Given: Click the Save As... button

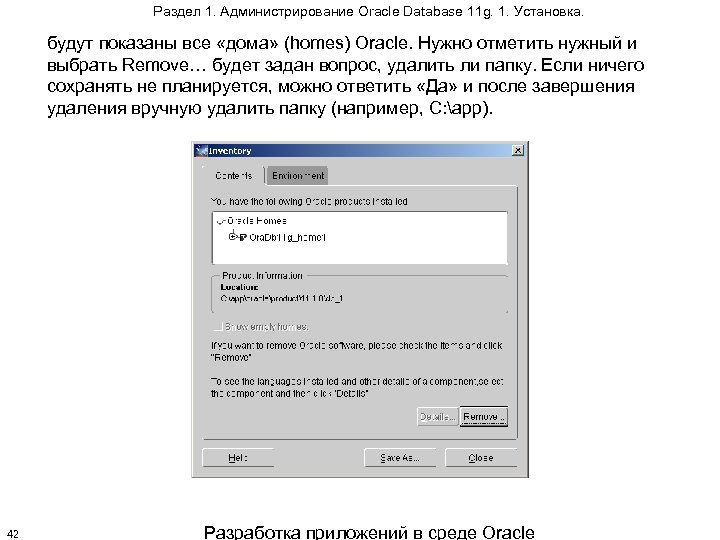Looking at the screenshot, I should coord(399,458).
